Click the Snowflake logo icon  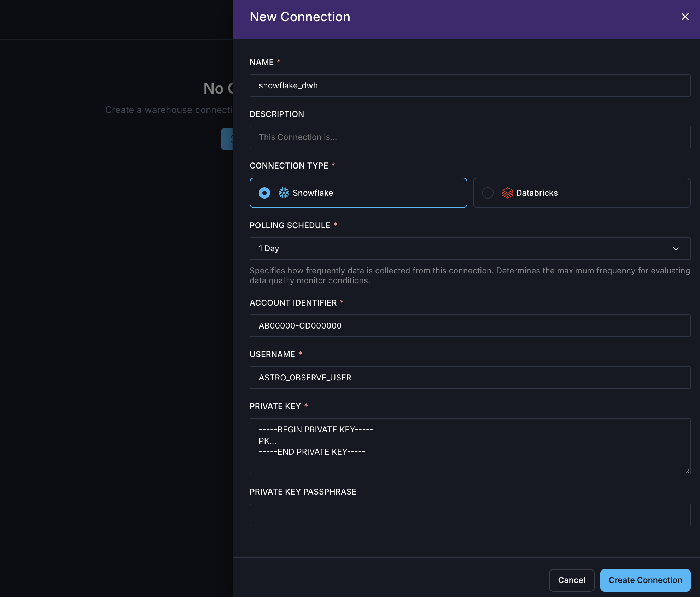coord(284,193)
